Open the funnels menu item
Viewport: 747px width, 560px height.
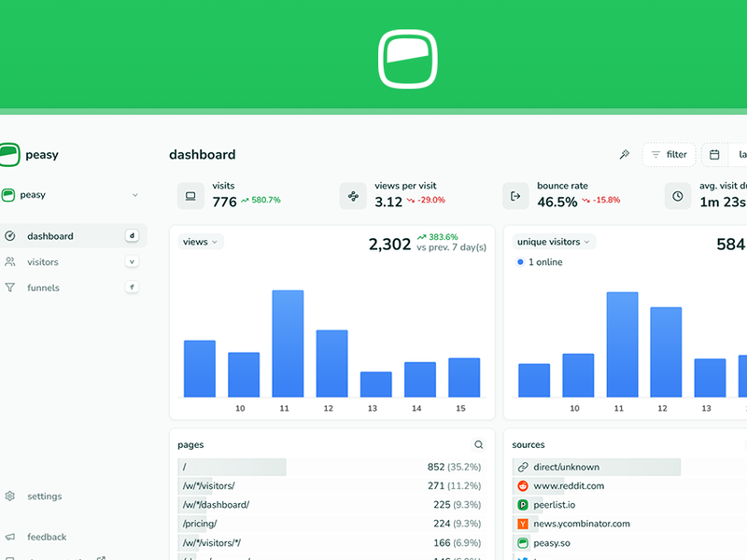pyautogui.click(x=43, y=287)
